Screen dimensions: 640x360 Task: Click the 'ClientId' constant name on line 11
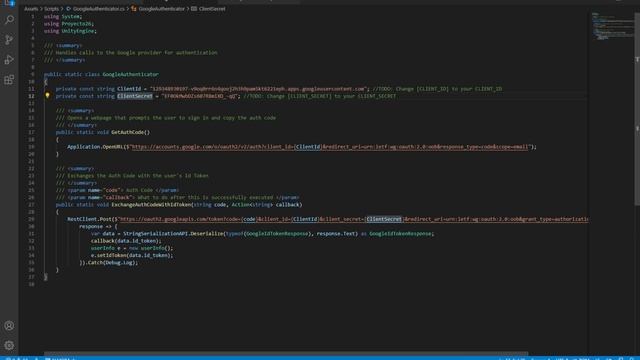pyautogui.click(x=129, y=89)
